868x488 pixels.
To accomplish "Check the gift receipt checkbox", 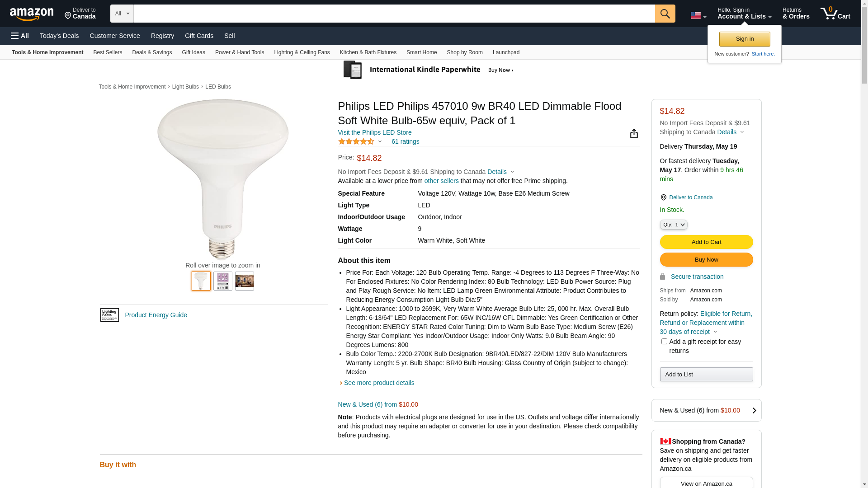I will point(664,342).
